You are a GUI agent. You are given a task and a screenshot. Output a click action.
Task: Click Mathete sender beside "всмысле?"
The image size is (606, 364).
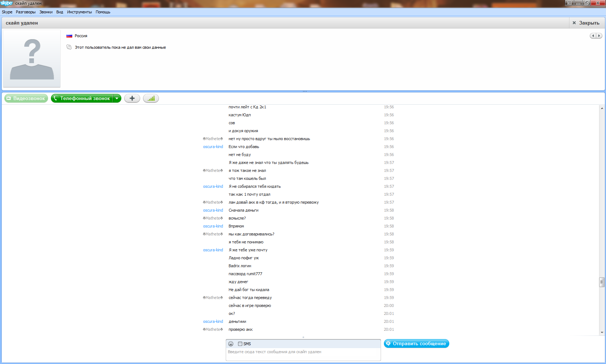tap(213, 218)
